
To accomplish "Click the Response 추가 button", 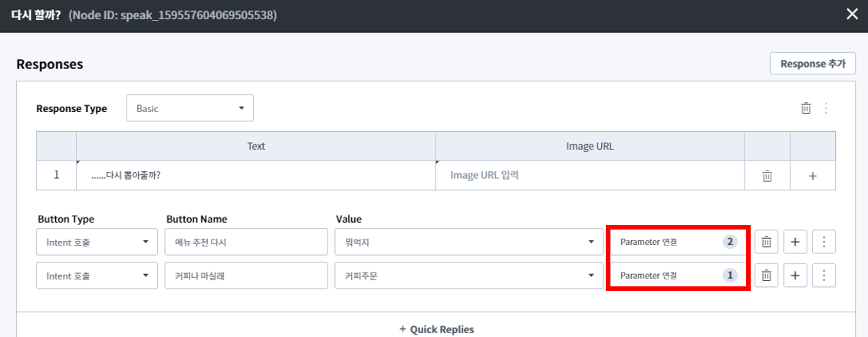I will (812, 64).
